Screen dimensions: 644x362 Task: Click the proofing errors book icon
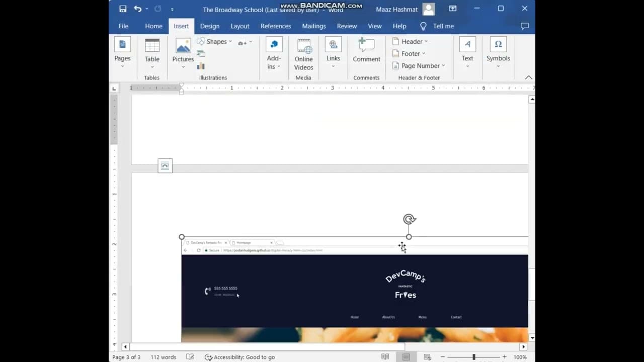[190, 357]
